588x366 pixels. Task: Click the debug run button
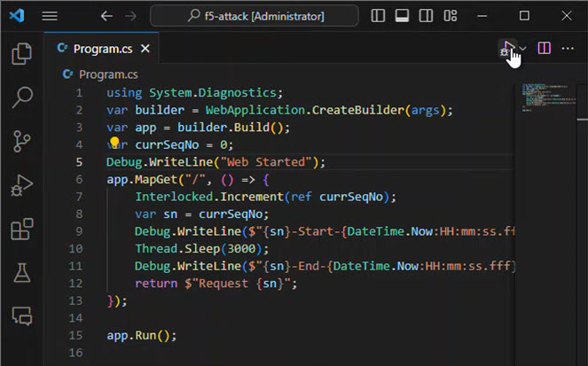coord(508,48)
